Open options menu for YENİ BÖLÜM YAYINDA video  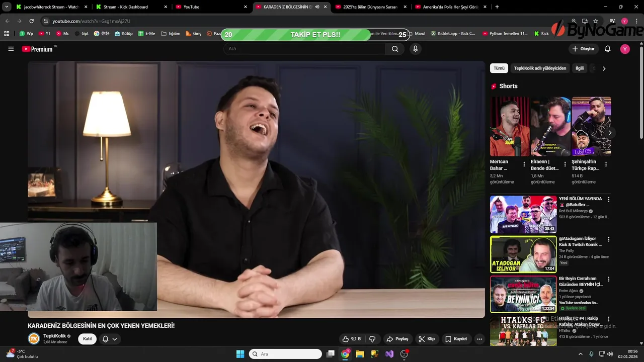(609, 200)
